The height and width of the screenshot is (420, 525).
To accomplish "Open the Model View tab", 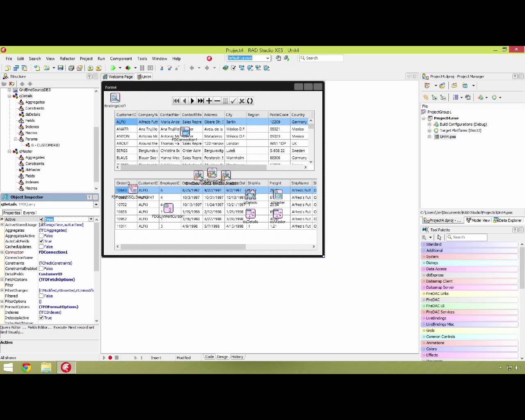I will [478, 220].
